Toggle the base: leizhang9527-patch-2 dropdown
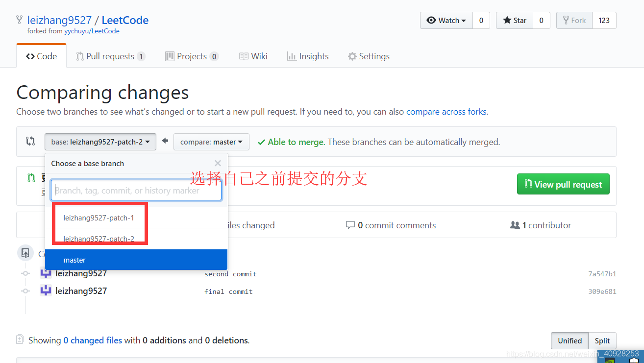644x363 pixels. point(100,142)
